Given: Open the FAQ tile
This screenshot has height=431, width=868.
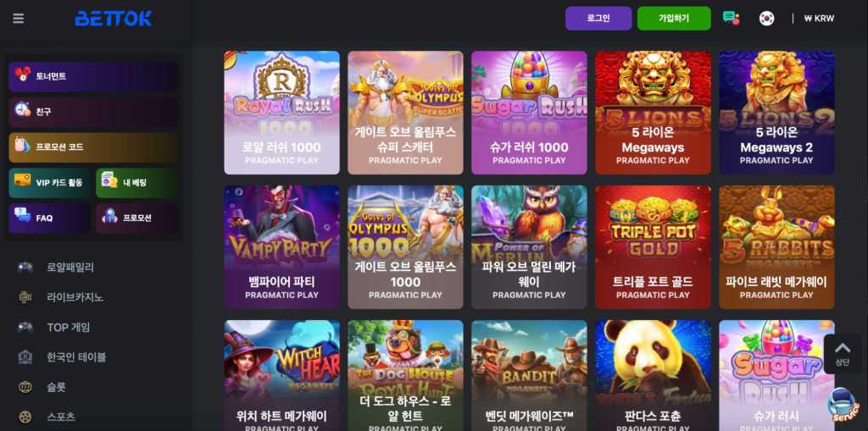Looking at the screenshot, I should coord(50,218).
